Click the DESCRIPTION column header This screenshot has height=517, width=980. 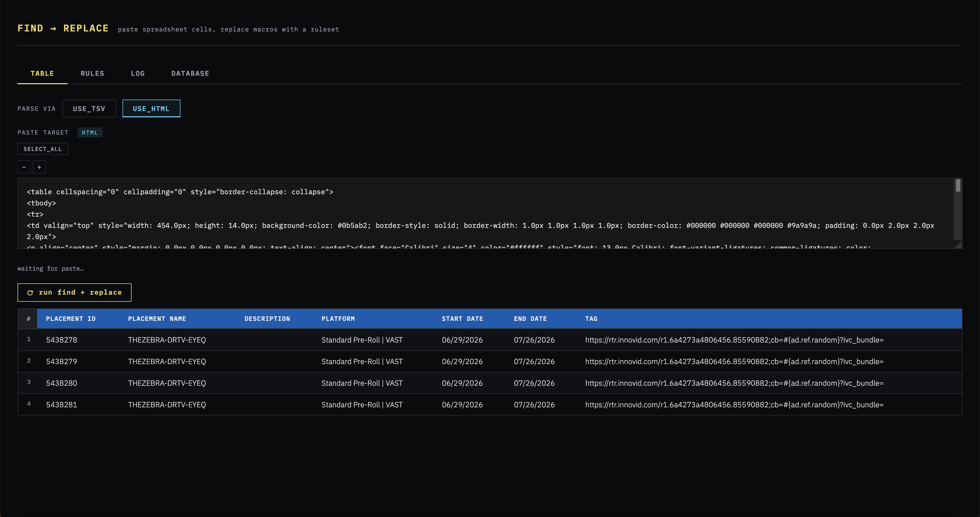point(267,319)
